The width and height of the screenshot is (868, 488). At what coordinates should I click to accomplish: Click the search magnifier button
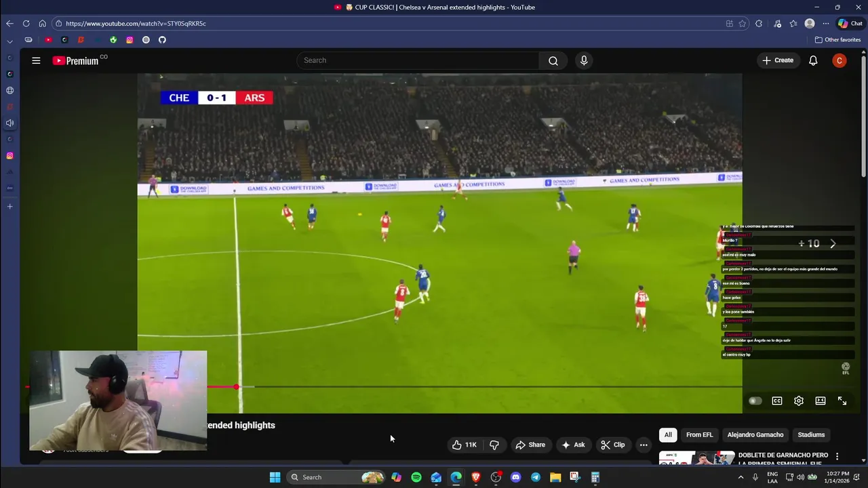tap(553, 60)
